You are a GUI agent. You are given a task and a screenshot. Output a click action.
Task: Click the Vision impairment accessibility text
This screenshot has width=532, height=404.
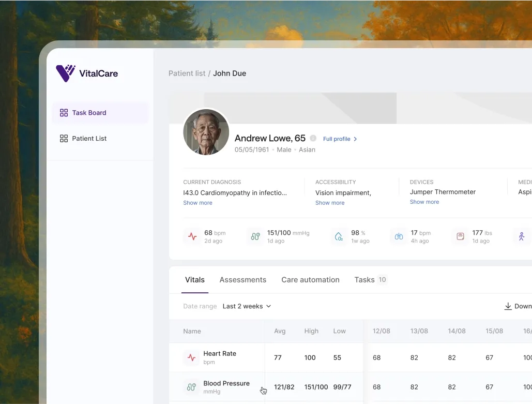click(343, 193)
